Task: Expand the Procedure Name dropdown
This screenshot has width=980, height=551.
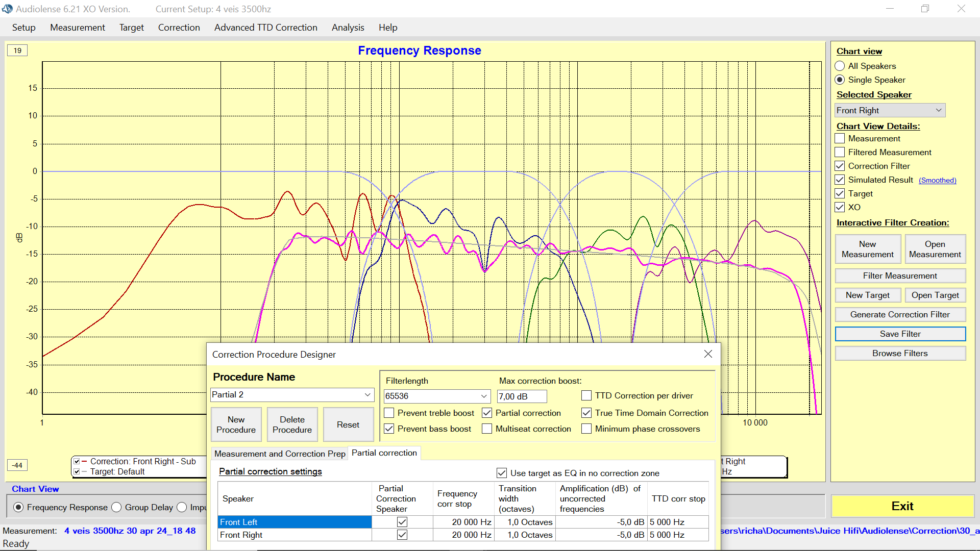Action: pyautogui.click(x=367, y=395)
